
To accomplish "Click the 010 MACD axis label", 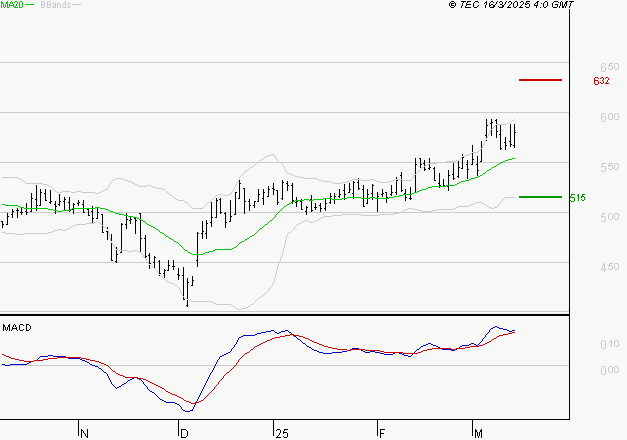I will tap(581, 344).
